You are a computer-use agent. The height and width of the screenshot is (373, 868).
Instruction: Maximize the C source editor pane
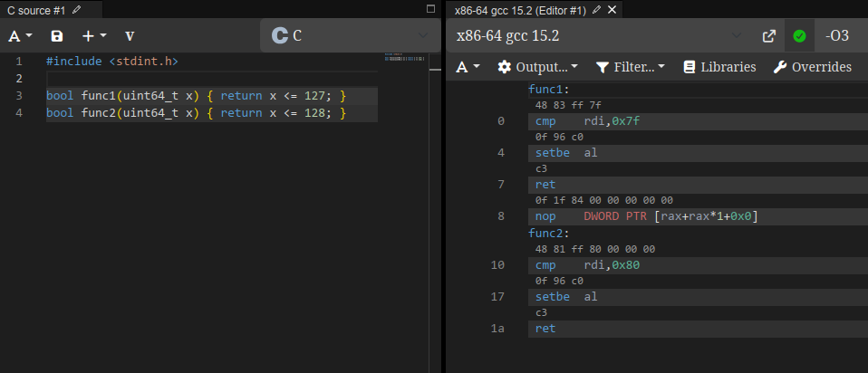431,9
